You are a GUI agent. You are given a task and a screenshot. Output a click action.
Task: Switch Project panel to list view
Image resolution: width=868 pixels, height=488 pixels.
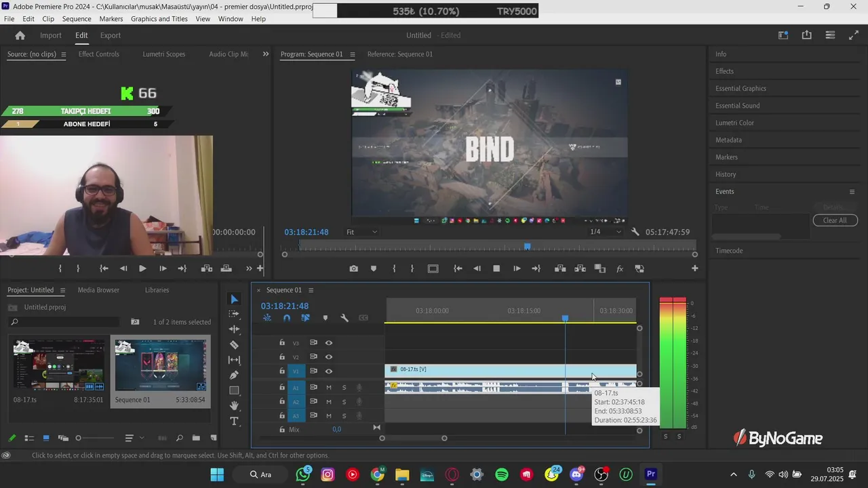29,438
